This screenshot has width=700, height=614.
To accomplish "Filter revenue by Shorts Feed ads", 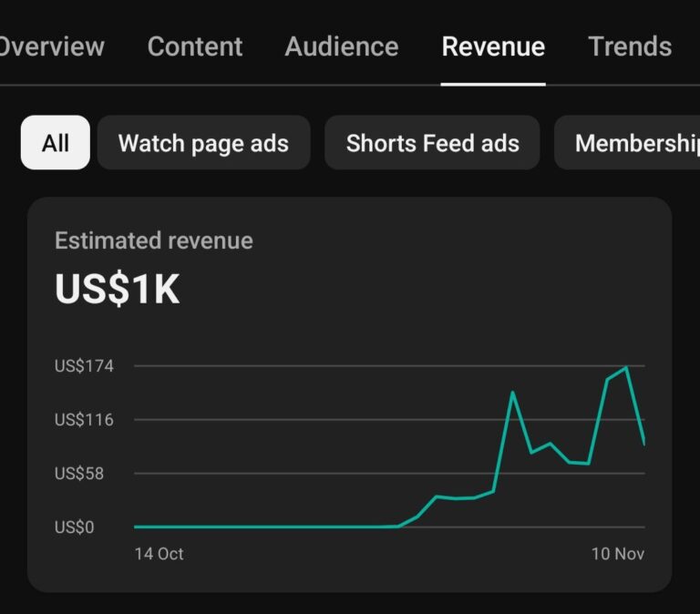I will pos(432,143).
